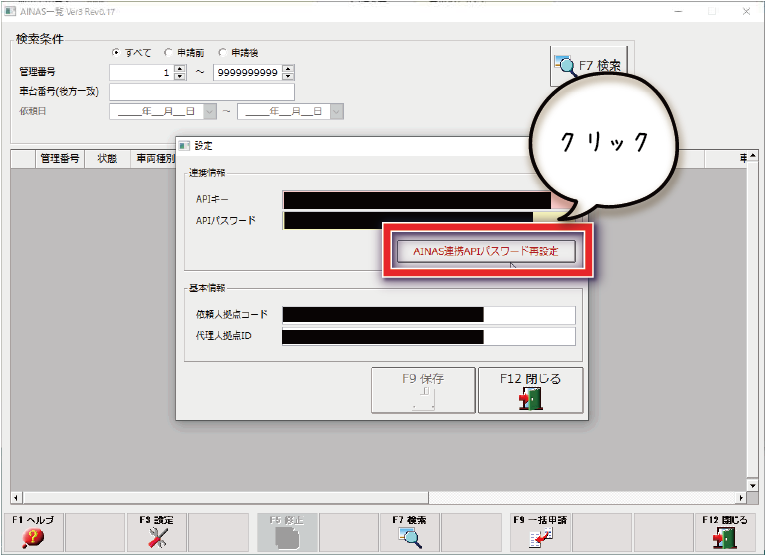The width and height of the screenshot is (765, 556).
Task: Click the 代理人拠点ID input field
Action: [x=429, y=337]
